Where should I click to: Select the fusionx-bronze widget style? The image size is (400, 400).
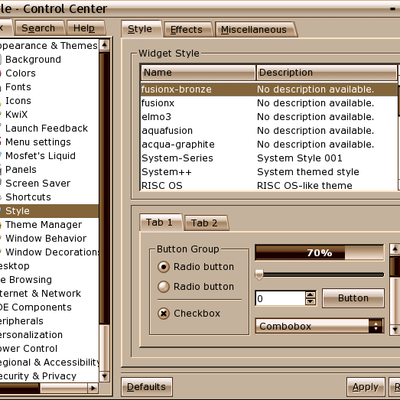(269, 89)
